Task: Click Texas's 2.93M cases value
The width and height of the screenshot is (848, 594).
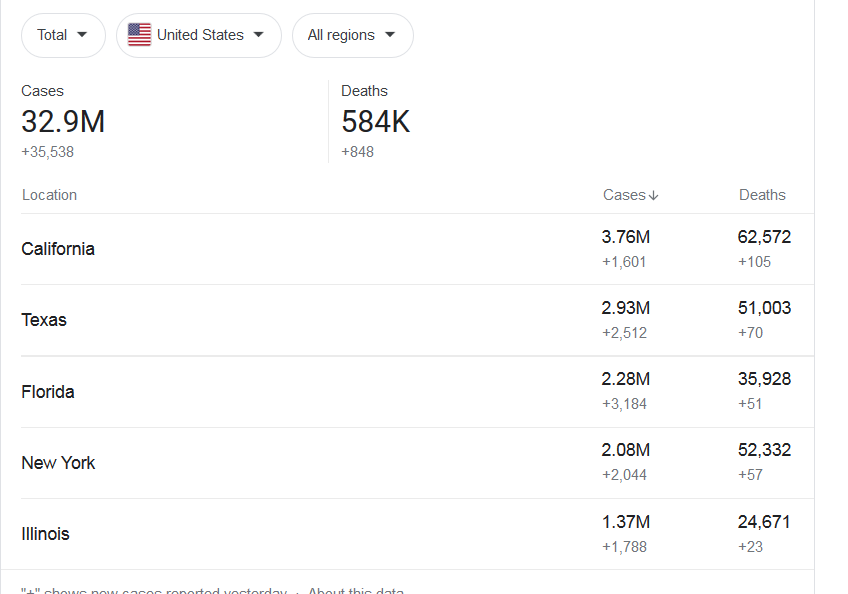Action: [x=626, y=308]
